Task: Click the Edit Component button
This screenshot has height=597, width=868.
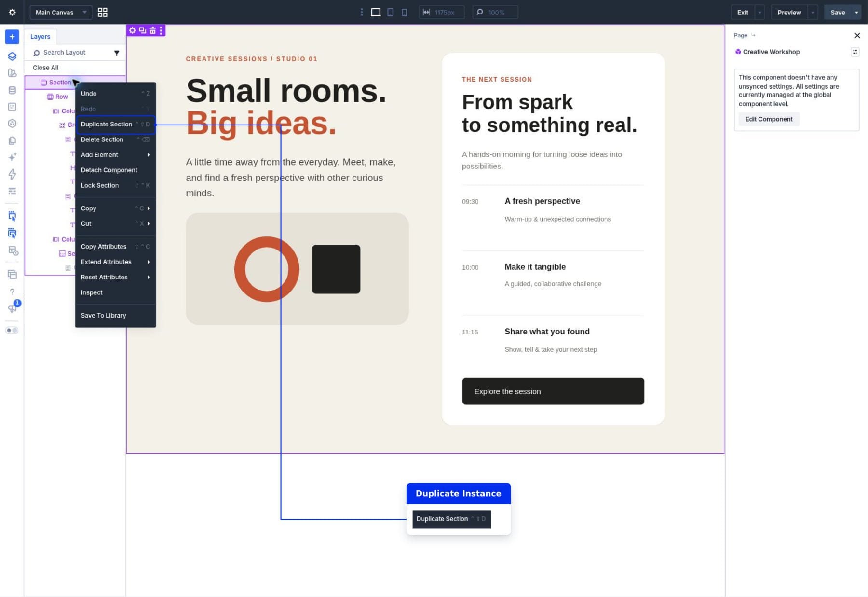Action: coord(769,119)
